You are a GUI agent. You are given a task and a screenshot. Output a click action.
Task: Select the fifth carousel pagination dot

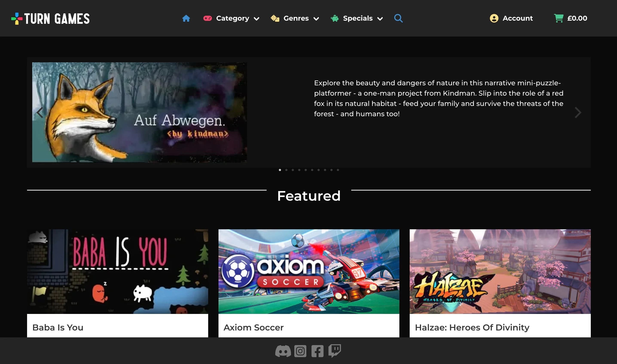[x=305, y=170]
